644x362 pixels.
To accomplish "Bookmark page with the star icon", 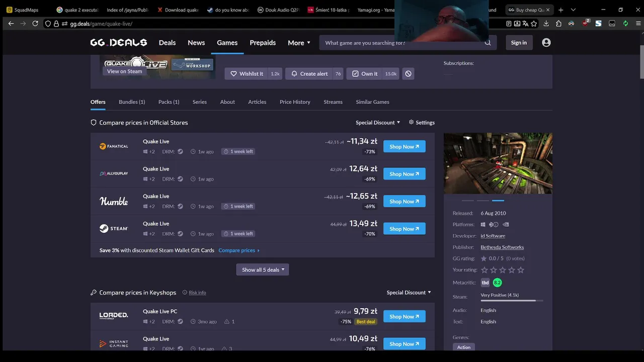I will [534, 23].
